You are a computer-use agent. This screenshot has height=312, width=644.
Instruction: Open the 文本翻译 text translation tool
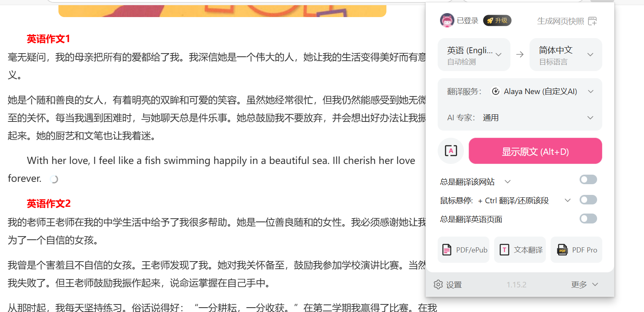coord(520,250)
